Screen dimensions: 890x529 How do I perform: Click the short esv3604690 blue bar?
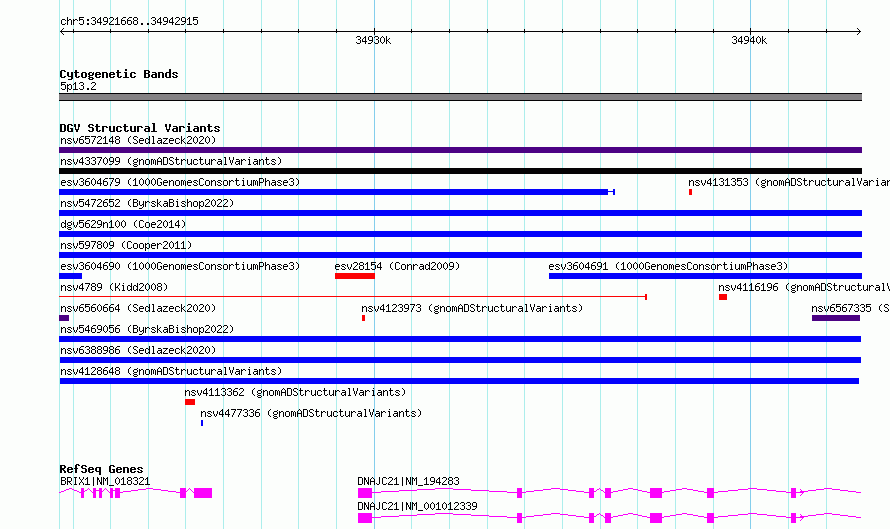pos(70,276)
